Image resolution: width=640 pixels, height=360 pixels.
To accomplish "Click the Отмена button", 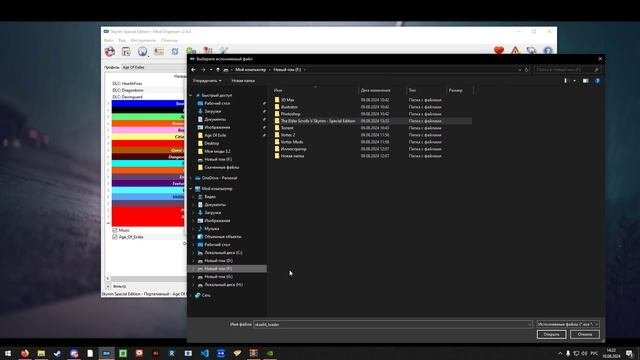I will click(584, 334).
